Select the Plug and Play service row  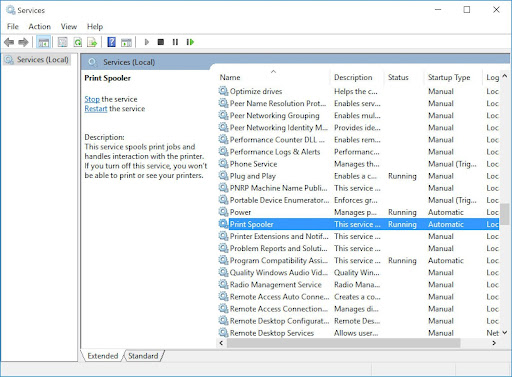click(x=358, y=176)
